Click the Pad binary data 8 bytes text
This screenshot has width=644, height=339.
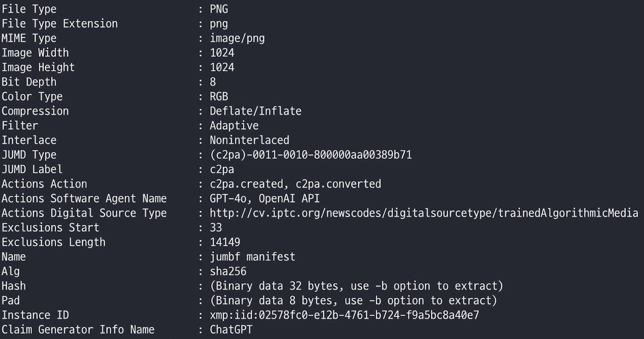[353, 300]
